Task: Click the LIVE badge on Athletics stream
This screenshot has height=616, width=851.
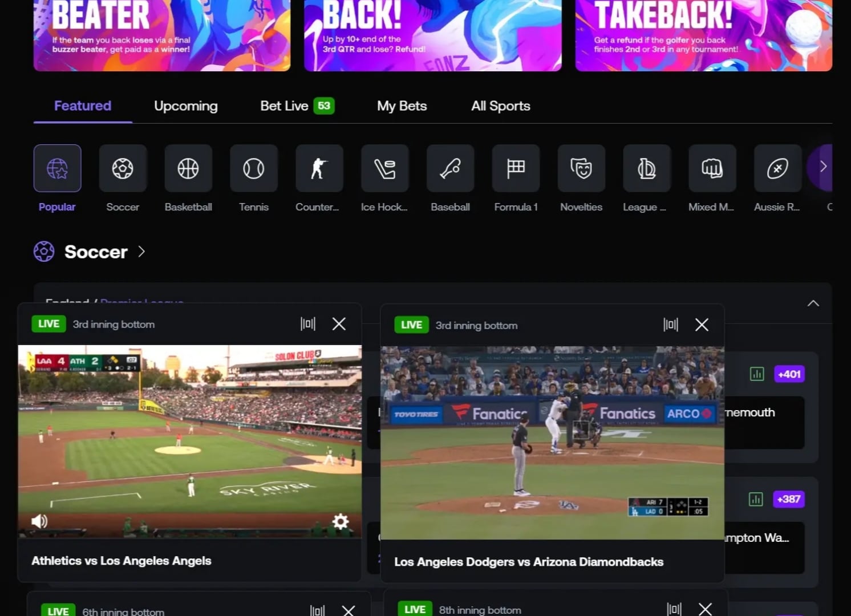Action: [x=48, y=324]
